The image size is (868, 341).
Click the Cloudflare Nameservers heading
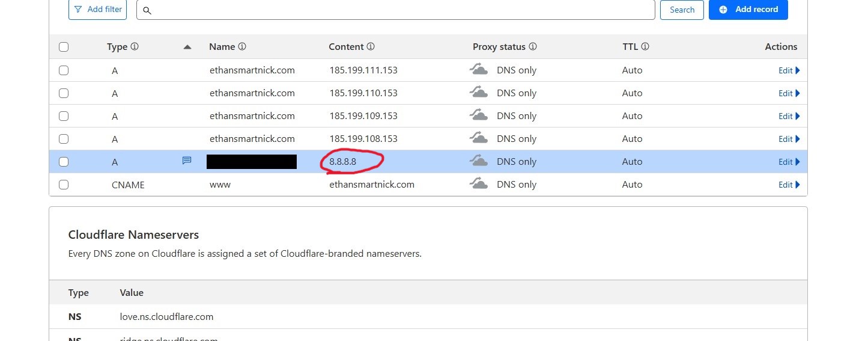pyautogui.click(x=133, y=235)
